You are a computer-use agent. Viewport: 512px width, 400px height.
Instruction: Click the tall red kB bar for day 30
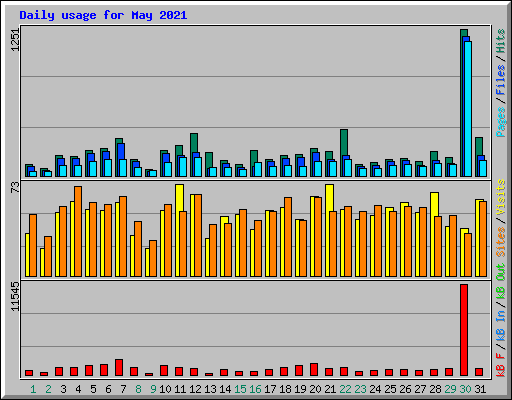(464, 330)
